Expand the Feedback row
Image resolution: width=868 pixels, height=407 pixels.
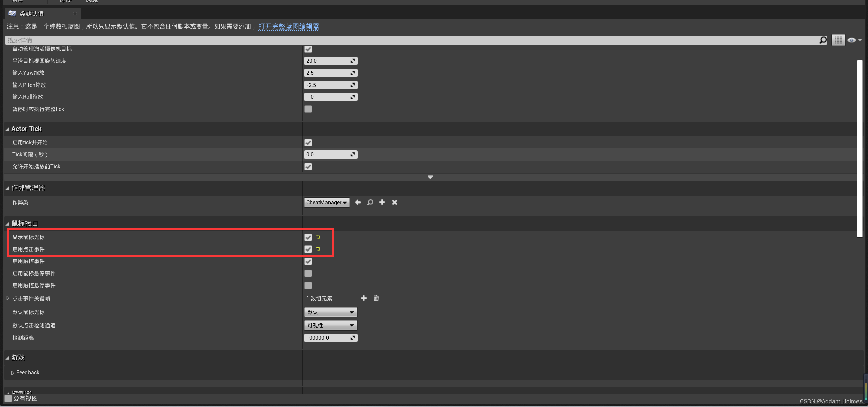(13, 373)
